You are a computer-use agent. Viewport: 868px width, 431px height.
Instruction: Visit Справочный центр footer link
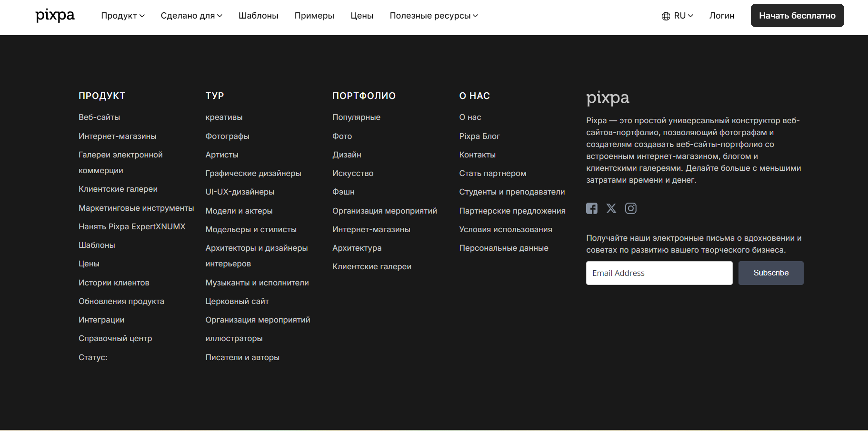(x=115, y=338)
